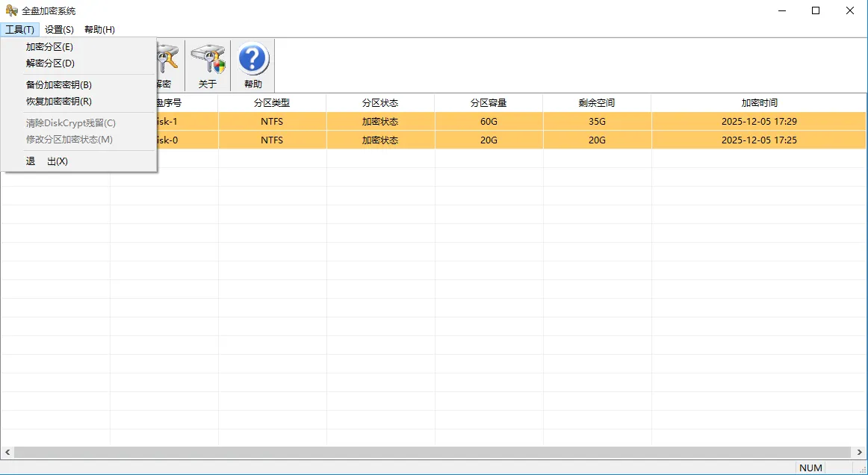Open the 关于 About toolbar icon
Viewport: 868px width, 475px height.
[x=208, y=64]
